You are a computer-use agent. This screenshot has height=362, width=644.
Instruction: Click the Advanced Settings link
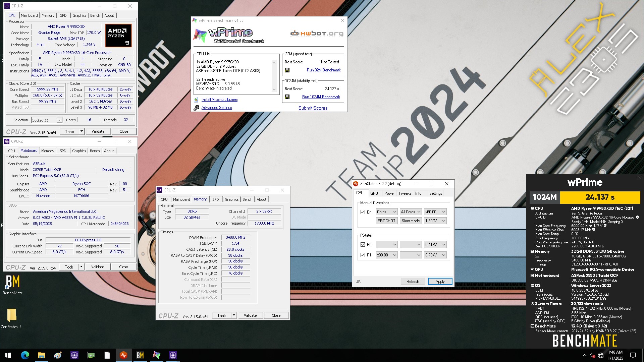[x=216, y=108]
